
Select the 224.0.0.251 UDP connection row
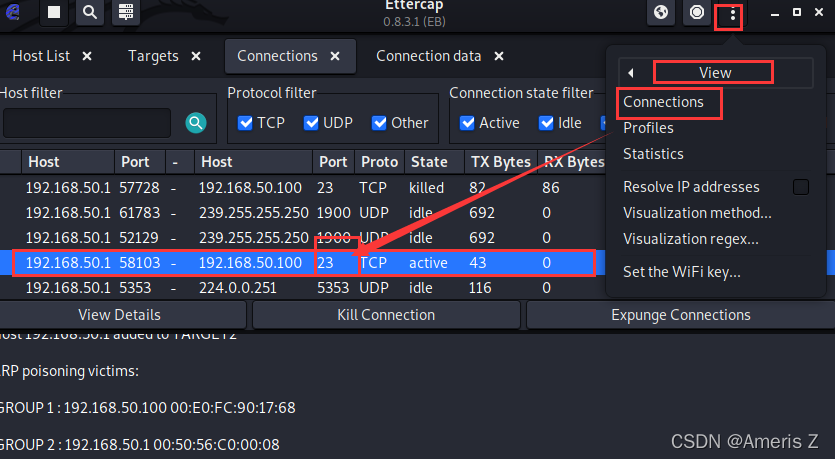[x=302, y=288]
